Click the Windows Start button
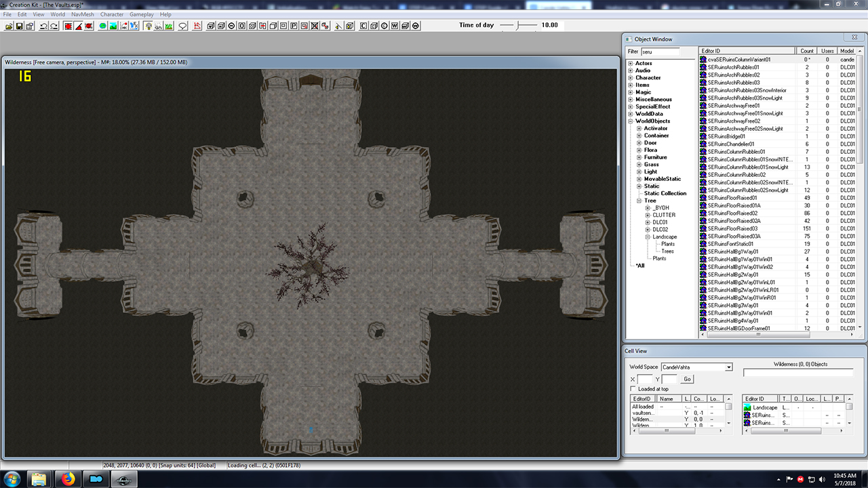 [12, 479]
